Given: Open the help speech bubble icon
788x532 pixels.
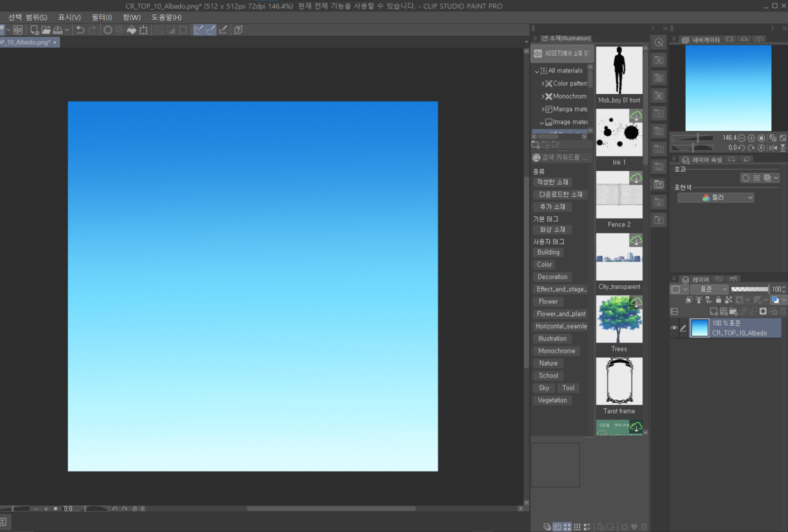Looking at the screenshot, I should 238,30.
